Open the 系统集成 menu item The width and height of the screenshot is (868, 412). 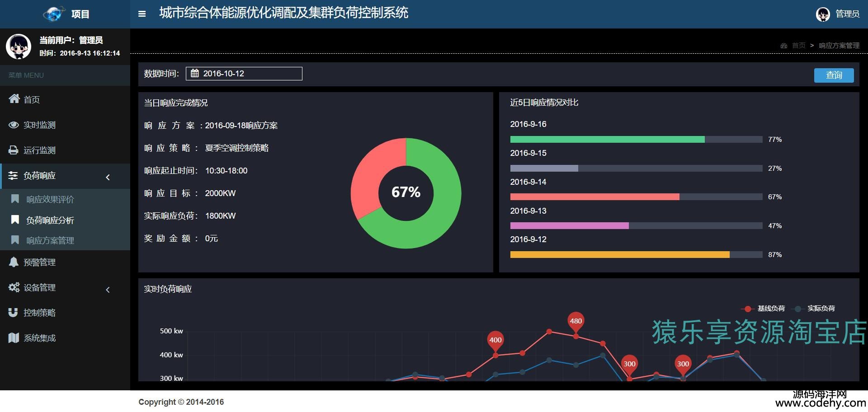click(x=65, y=338)
